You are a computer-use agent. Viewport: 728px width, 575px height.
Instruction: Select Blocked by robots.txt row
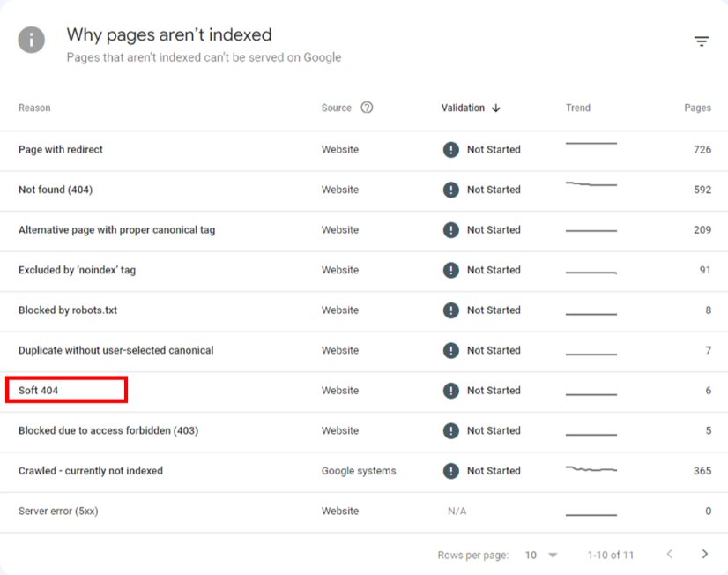[69, 310]
